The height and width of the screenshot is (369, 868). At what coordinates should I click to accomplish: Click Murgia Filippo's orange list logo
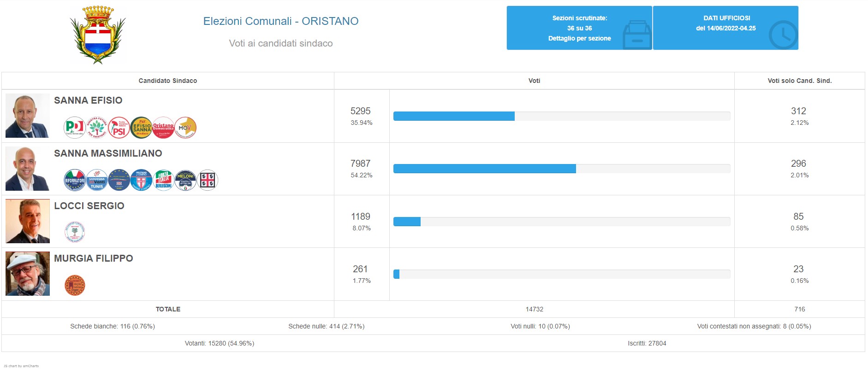tap(75, 285)
